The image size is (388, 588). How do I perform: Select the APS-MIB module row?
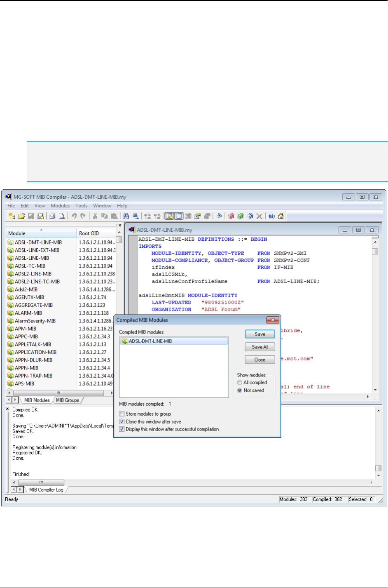(x=24, y=383)
